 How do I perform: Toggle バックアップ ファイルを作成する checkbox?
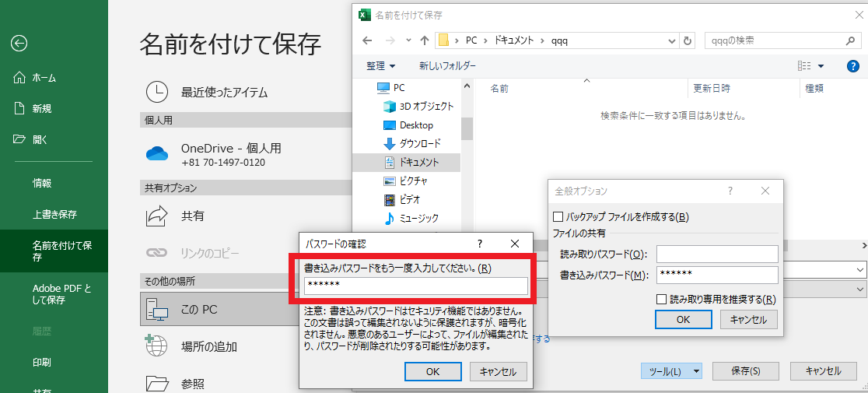558,216
